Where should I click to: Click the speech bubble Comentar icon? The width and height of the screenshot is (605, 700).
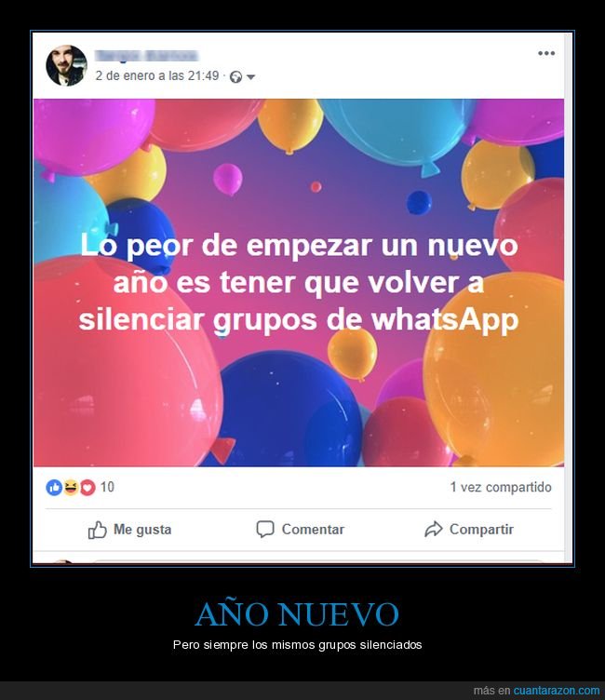click(264, 530)
